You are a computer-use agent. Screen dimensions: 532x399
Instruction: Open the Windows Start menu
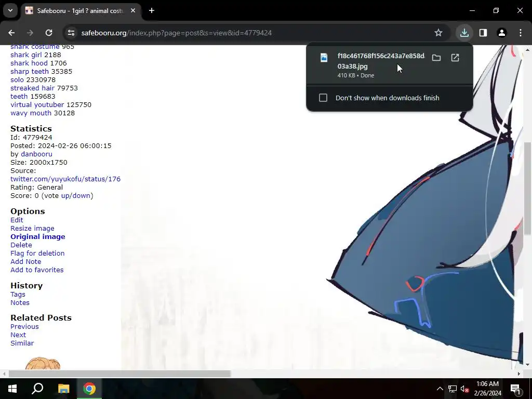(x=12, y=389)
